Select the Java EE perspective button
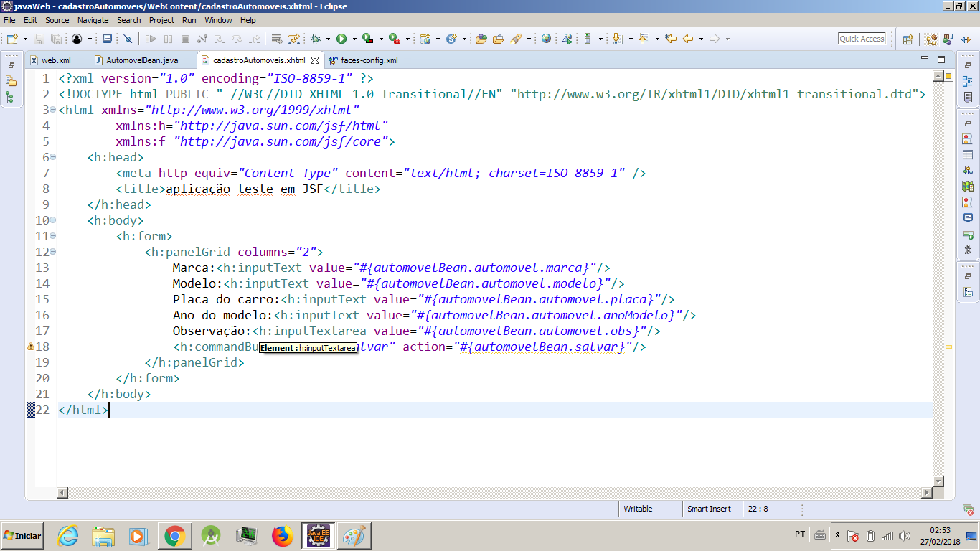The image size is (980, 551). click(931, 39)
